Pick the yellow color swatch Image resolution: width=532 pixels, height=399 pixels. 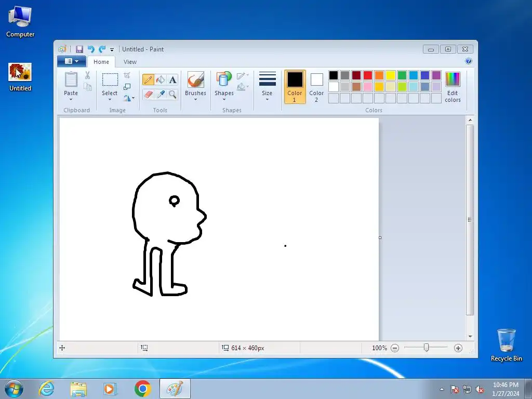[x=391, y=75]
